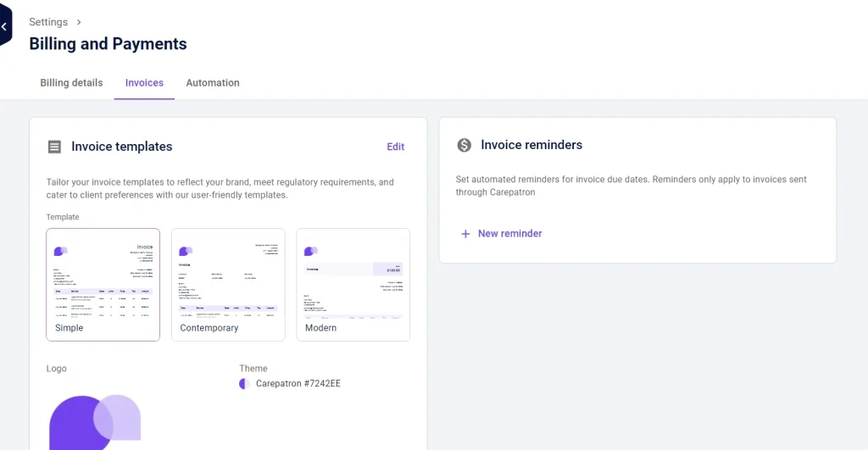Click the Carepatron theme color swatch
The image size is (868, 450).
point(244,384)
